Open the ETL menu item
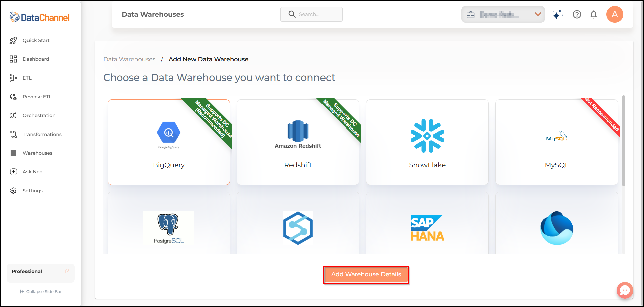The width and height of the screenshot is (644, 307). click(27, 78)
